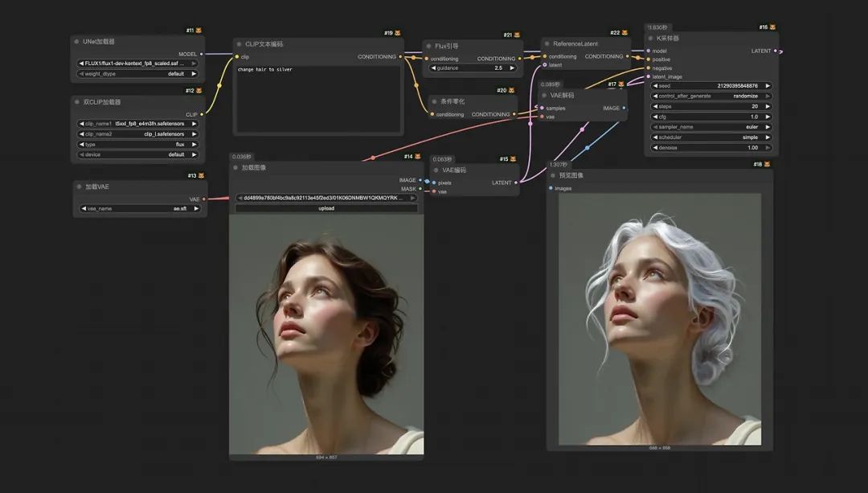The image size is (868, 493).
Task: Open the sampler_name euler dropdown
Action: [x=710, y=127]
